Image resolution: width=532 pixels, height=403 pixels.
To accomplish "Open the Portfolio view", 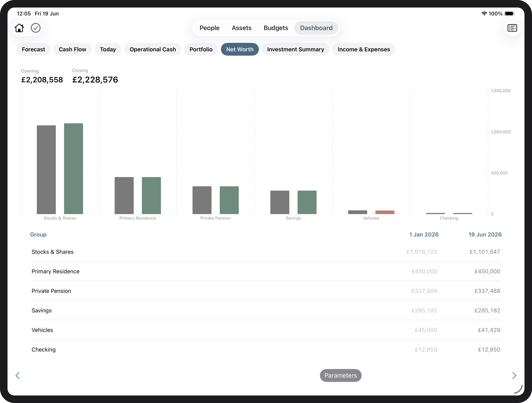I will coord(201,49).
